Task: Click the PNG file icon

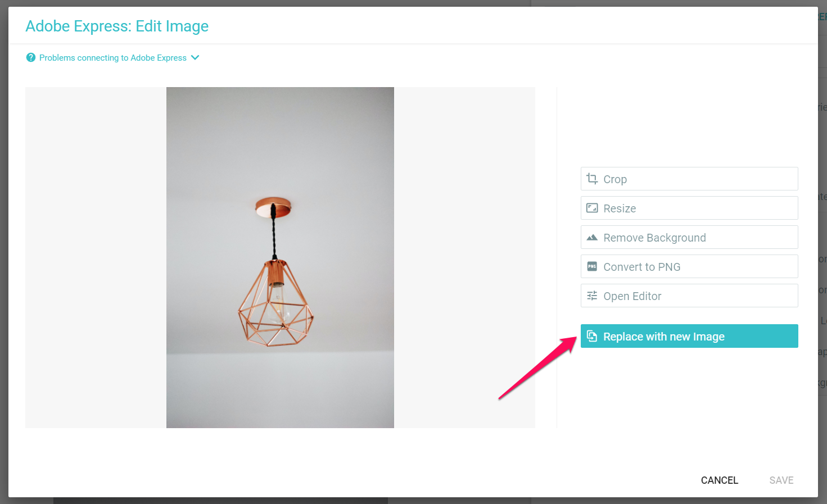Action: 592,266
